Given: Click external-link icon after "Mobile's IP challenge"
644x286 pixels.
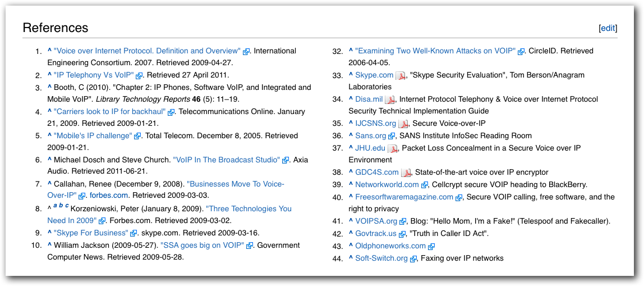Looking at the screenshot, I should [x=137, y=136].
